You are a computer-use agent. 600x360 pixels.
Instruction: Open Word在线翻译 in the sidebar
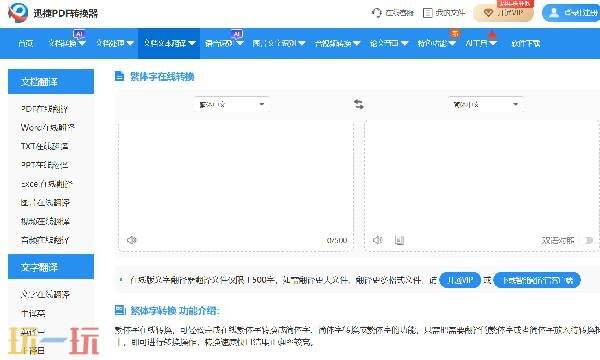tap(47, 127)
